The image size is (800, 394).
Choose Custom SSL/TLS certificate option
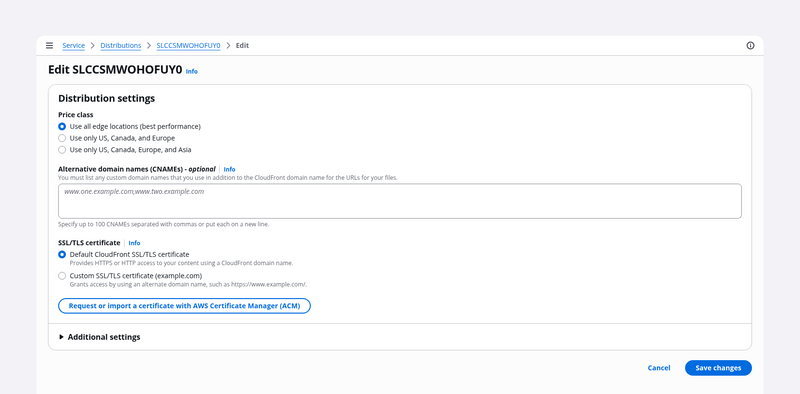point(62,276)
